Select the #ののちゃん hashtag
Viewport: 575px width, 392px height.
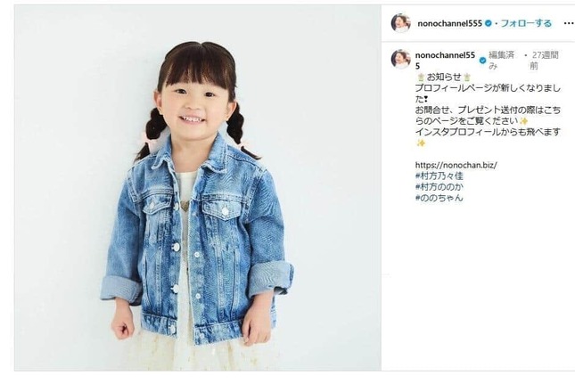click(x=439, y=198)
